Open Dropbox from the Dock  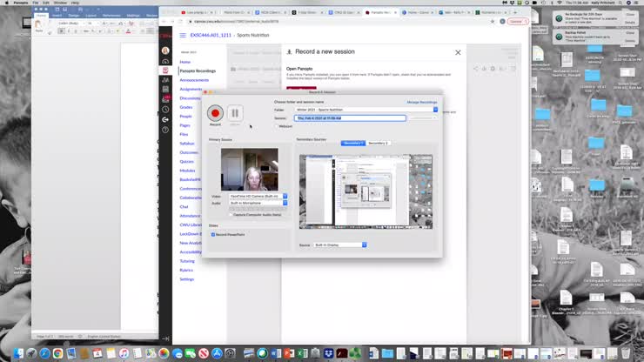tap(328, 353)
